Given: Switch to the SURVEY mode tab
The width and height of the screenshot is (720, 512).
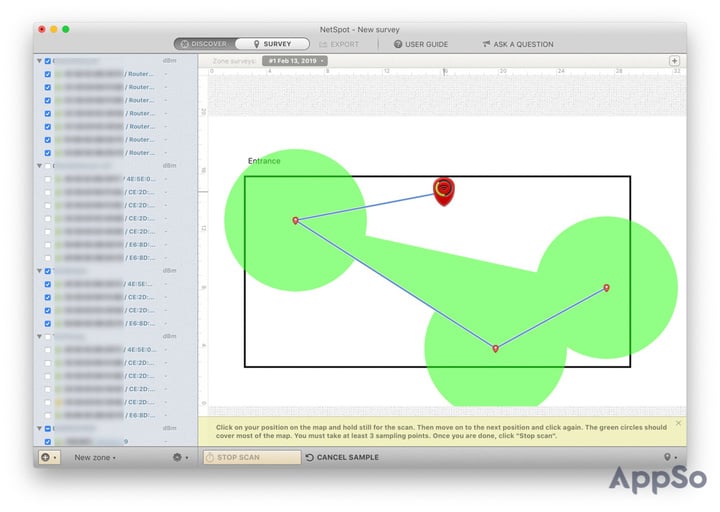Looking at the screenshot, I should point(272,44).
